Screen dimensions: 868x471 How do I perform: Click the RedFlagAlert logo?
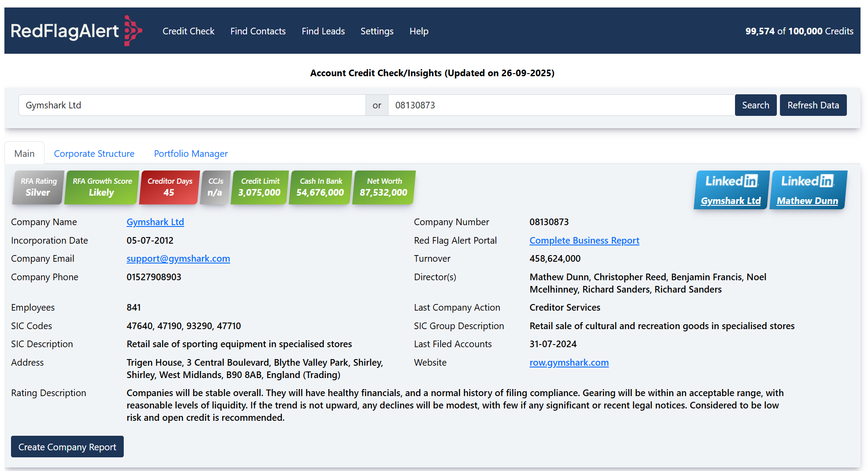pyautogui.click(x=77, y=31)
